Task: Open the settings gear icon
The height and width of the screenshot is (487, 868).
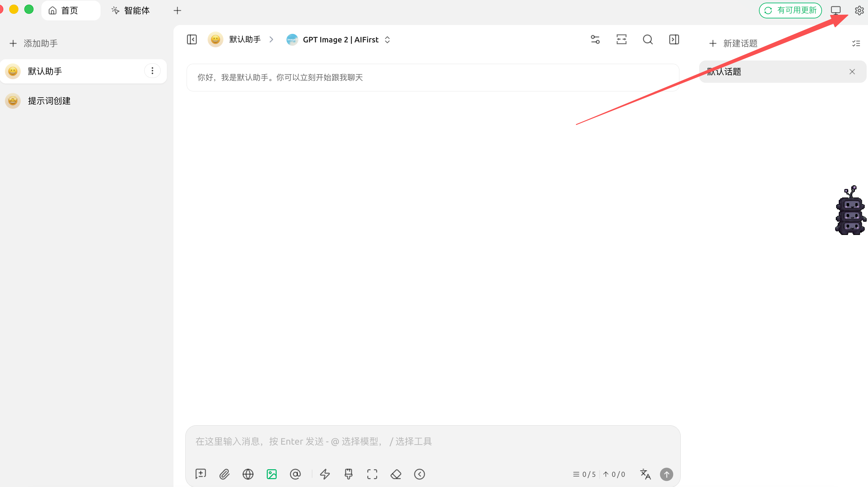Action: [x=859, y=11]
